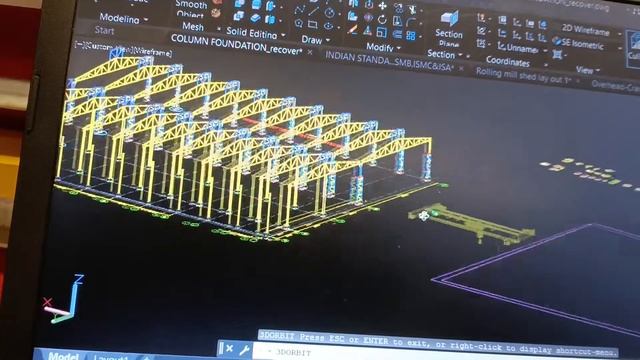Expand the Draw panel dropdown
This screenshot has width=640, height=360.
pyautogui.click(x=328, y=40)
